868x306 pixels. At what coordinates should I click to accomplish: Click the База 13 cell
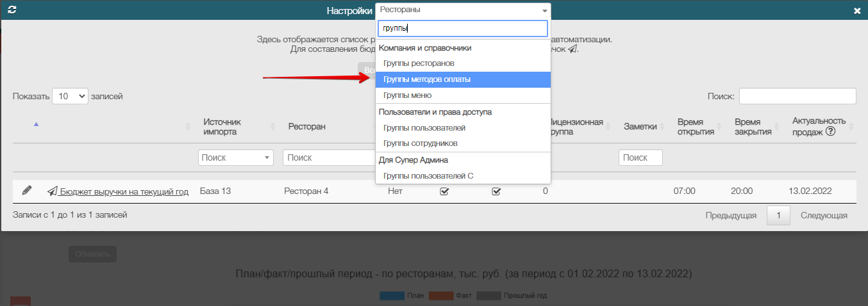click(x=215, y=191)
